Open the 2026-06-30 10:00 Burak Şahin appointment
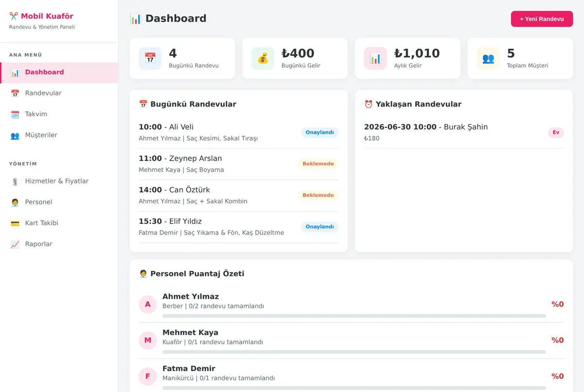Screen dimensions: 584x392 point(464,133)
